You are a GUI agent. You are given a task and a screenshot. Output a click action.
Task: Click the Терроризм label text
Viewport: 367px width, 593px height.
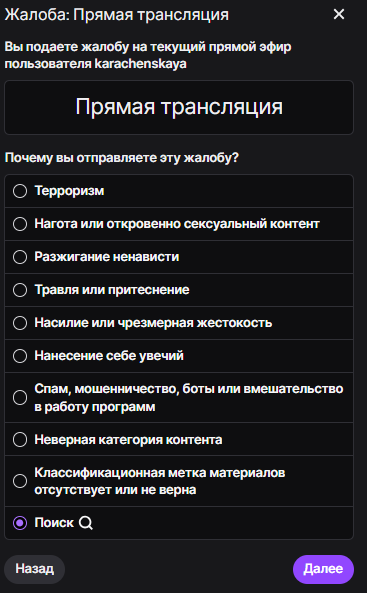point(69,191)
